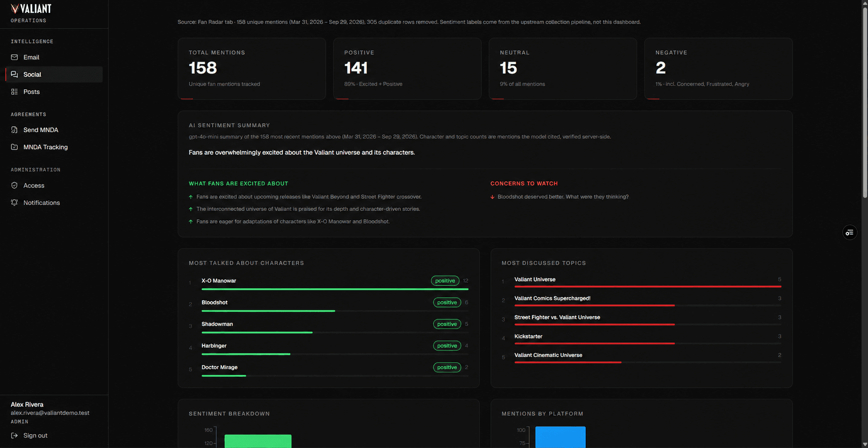Click the red down arrow under Concerns
The width and height of the screenshot is (868, 448).
[493, 197]
